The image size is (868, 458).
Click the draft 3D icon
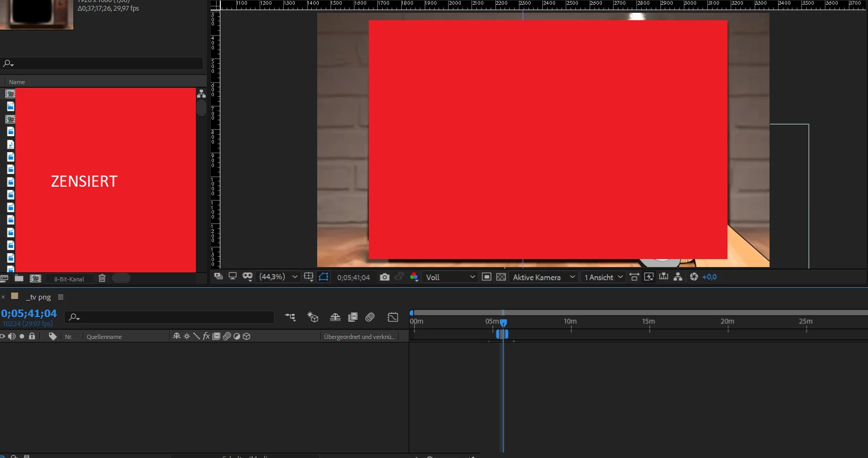[313, 317]
